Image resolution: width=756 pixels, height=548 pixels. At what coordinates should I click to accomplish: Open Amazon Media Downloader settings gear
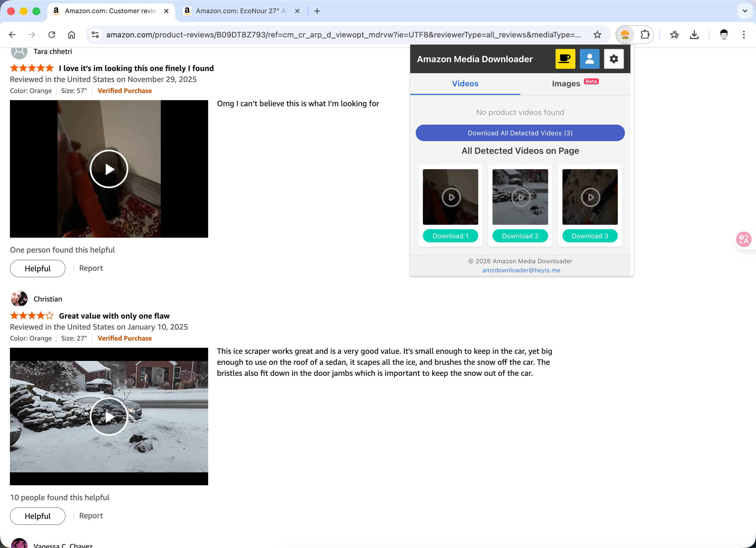614,59
